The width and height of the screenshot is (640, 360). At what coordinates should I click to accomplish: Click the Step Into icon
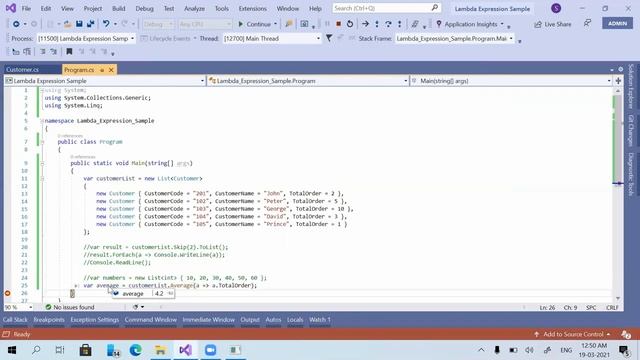pos(377,24)
